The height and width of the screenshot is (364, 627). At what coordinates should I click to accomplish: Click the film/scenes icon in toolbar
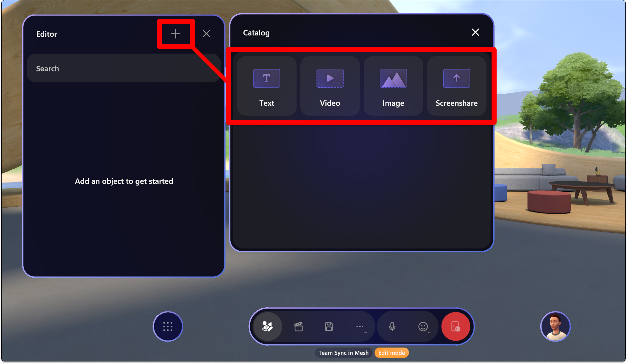[299, 326]
